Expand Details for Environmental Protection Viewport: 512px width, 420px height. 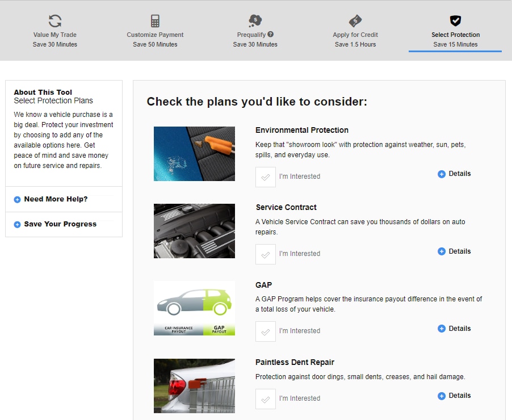pos(454,174)
